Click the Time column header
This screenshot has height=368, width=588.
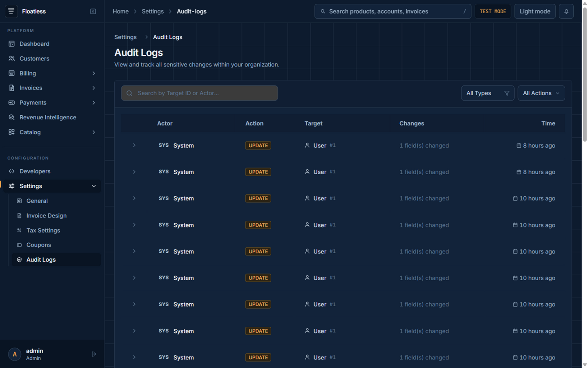click(548, 123)
